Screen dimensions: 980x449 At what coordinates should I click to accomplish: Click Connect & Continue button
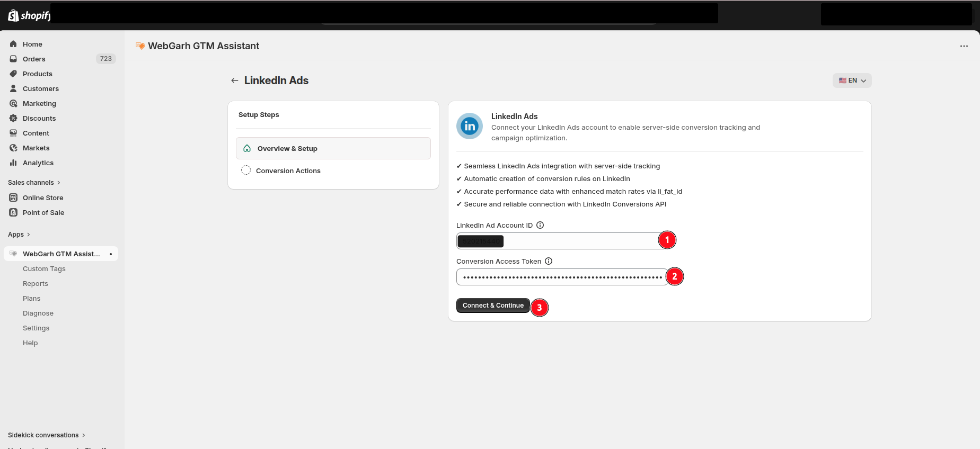tap(493, 306)
